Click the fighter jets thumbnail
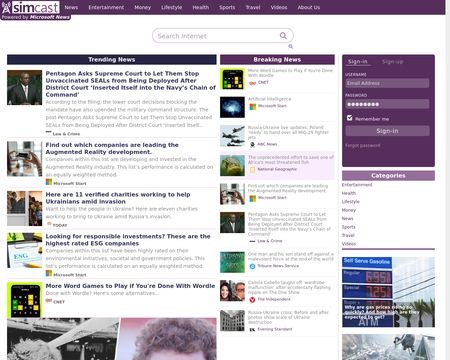450x360 pixels. 232,136
